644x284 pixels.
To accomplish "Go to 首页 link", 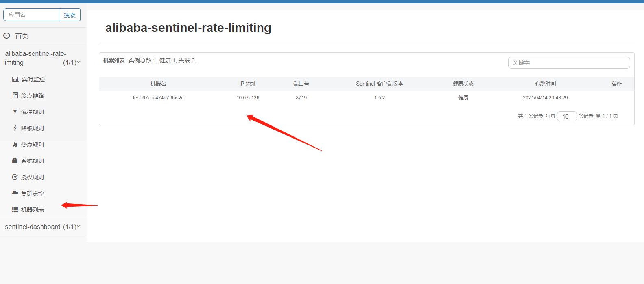I will (22, 36).
